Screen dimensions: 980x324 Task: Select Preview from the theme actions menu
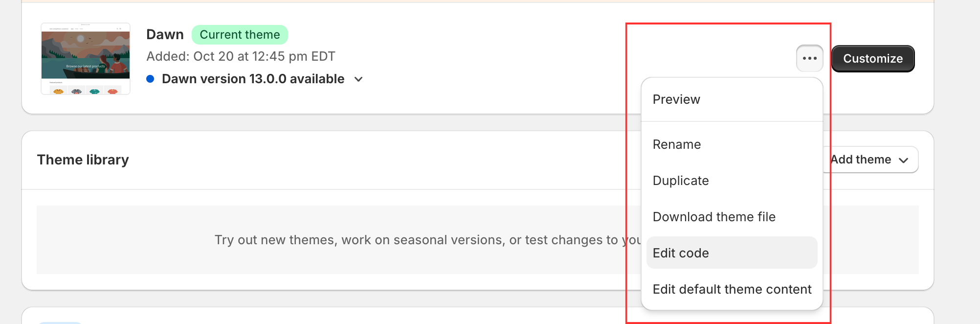pyautogui.click(x=676, y=99)
